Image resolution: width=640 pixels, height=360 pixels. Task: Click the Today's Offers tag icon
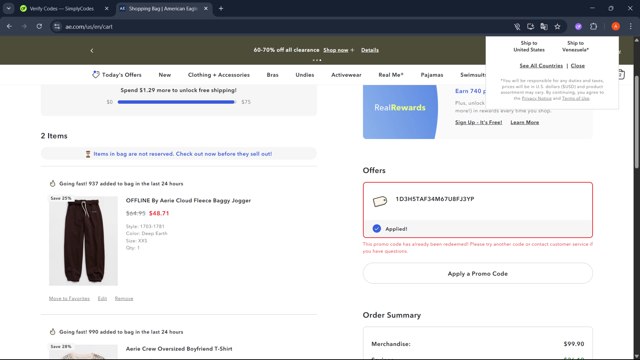click(x=96, y=75)
